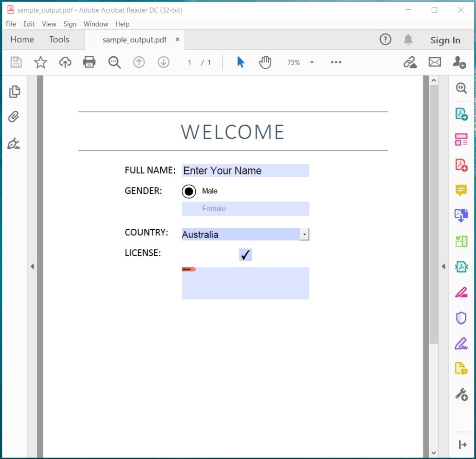Open the Protect tool
The height and width of the screenshot is (459, 476).
click(461, 318)
